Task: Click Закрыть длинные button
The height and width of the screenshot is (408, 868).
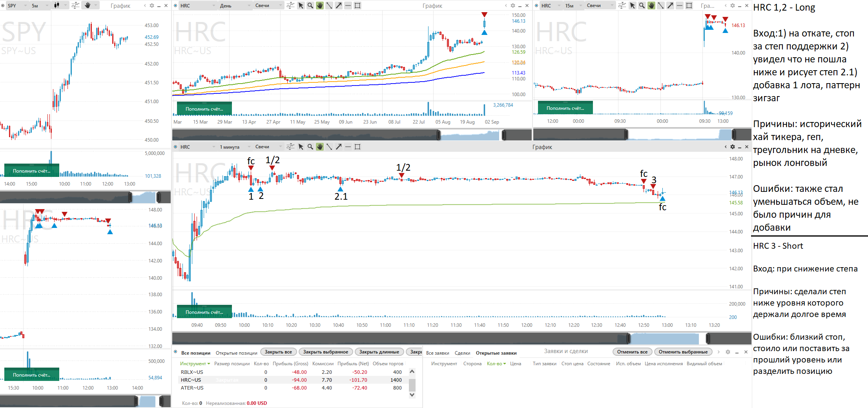Action: coord(379,352)
